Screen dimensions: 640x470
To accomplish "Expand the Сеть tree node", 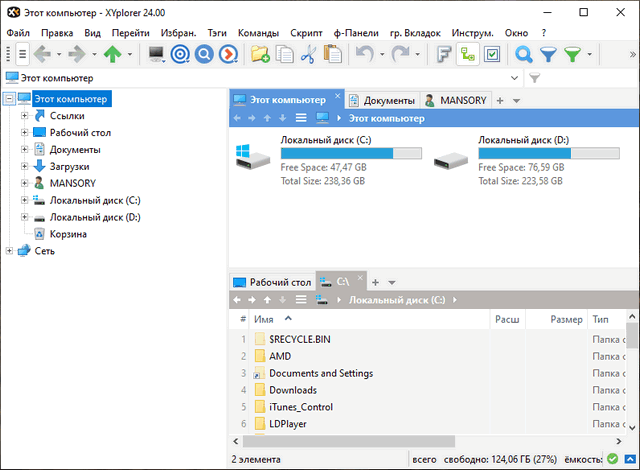I will point(9,251).
